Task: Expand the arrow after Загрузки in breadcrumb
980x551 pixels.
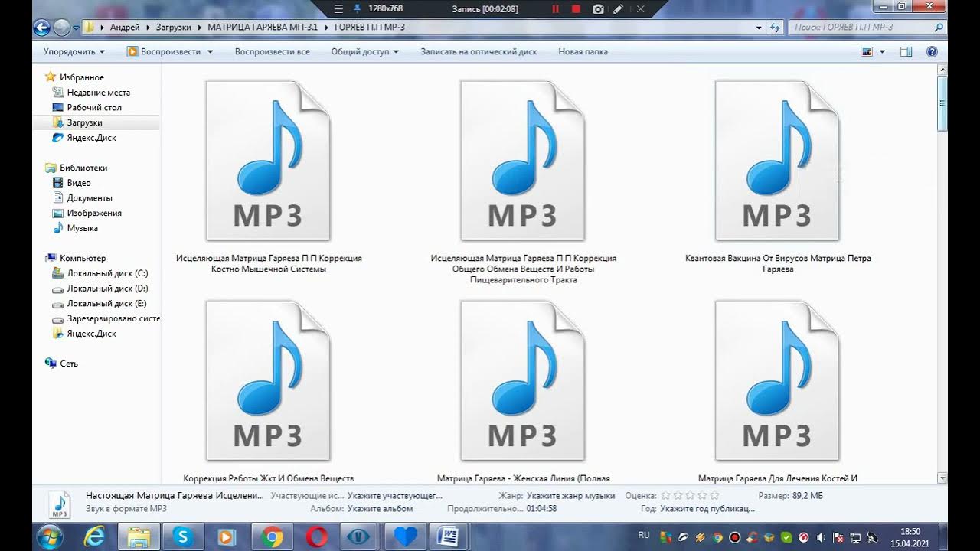Action: click(x=199, y=28)
